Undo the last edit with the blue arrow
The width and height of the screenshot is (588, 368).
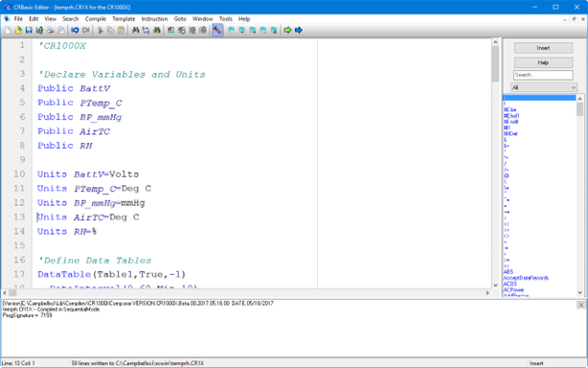pyautogui.click(x=75, y=31)
